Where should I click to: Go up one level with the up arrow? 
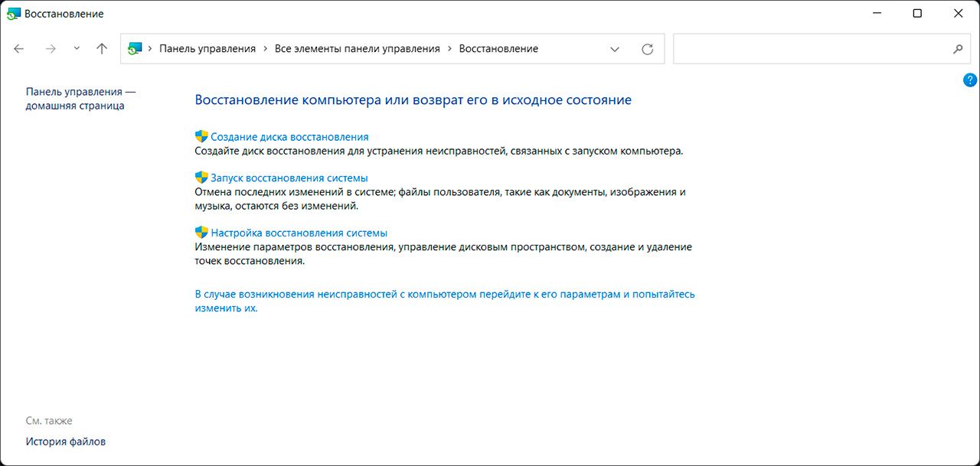(x=102, y=48)
